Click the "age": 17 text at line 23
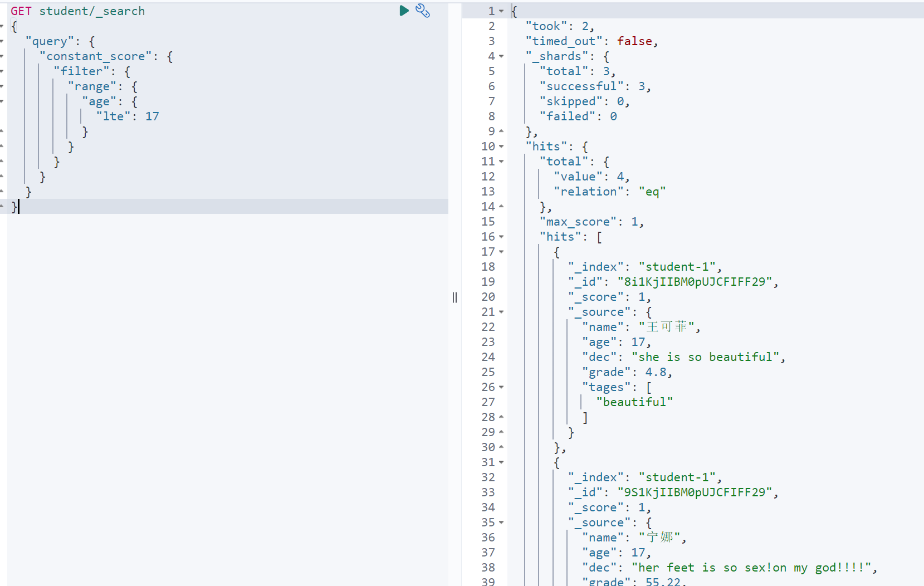 click(x=617, y=342)
